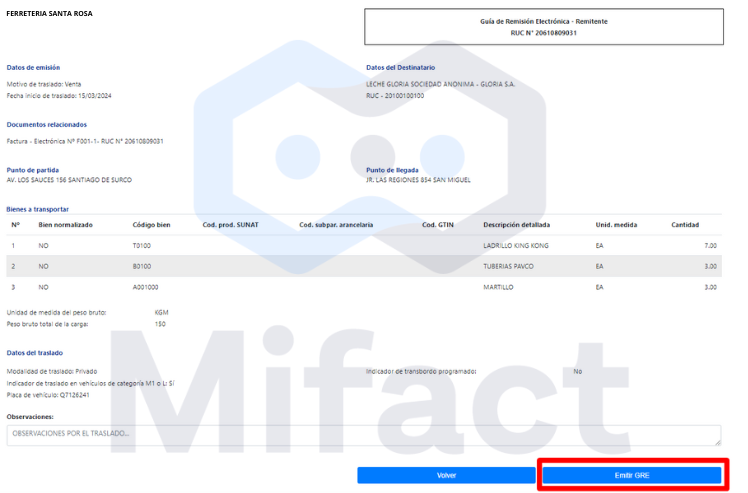Click the 'Datos del Destinatario' heading
Image resolution: width=748 pixels, height=493 pixels.
pyautogui.click(x=401, y=68)
